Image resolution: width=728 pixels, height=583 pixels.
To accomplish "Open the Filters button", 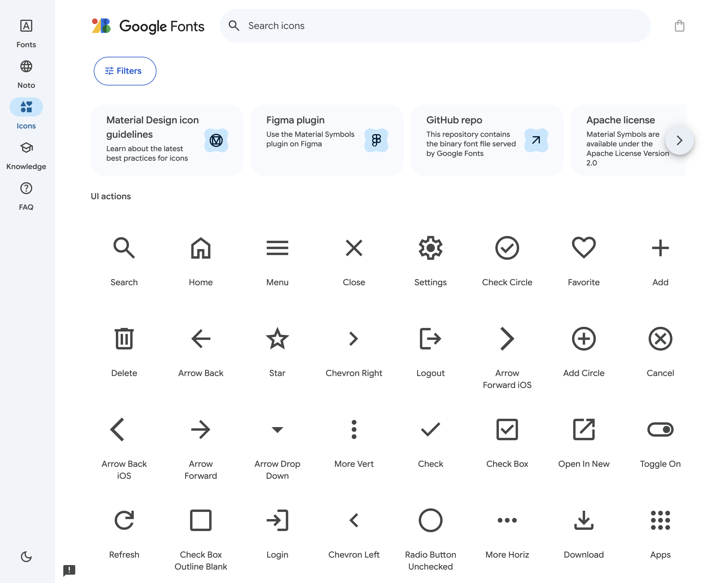I will tap(125, 71).
